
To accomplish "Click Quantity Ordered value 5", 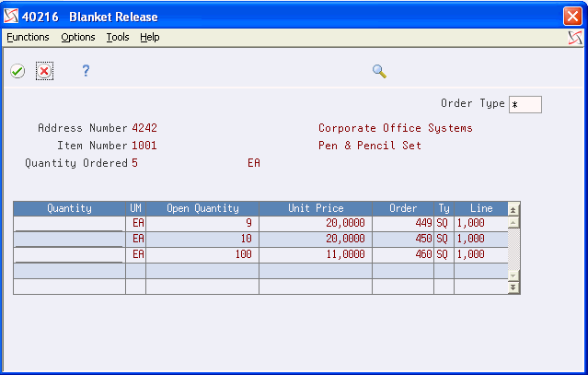I will coord(134,163).
